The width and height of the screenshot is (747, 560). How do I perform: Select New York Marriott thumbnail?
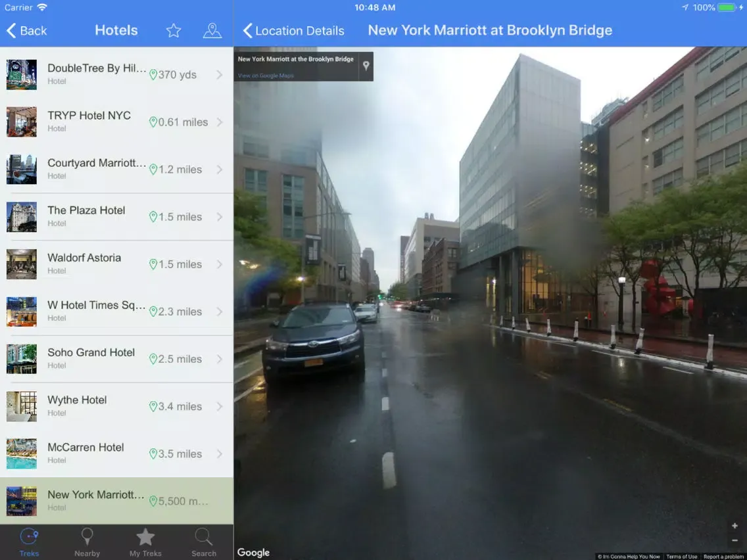[22, 501]
